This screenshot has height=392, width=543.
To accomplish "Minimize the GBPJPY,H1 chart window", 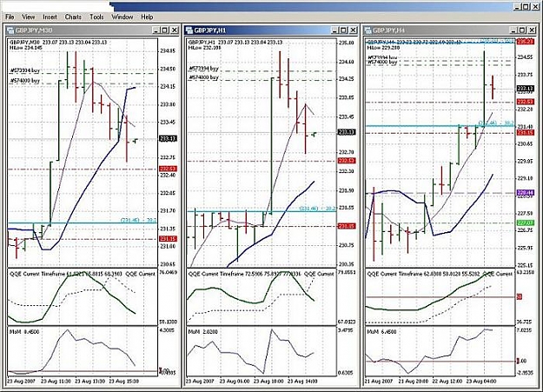I will (x=334, y=30).
